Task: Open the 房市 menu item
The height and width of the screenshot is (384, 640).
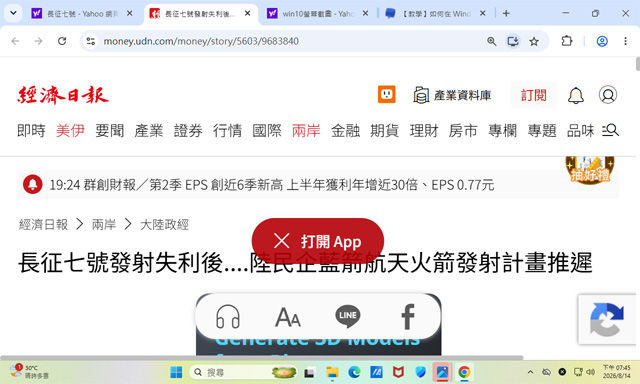Action: click(463, 131)
